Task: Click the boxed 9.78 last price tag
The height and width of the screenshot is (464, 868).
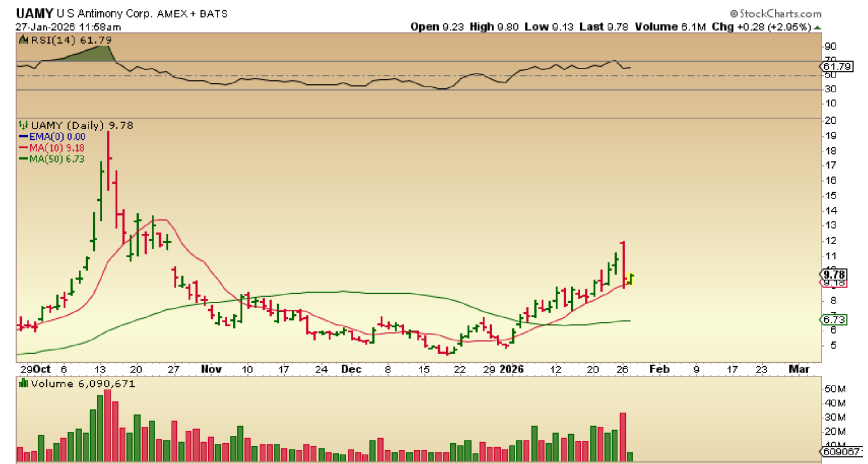Action: coord(834,275)
